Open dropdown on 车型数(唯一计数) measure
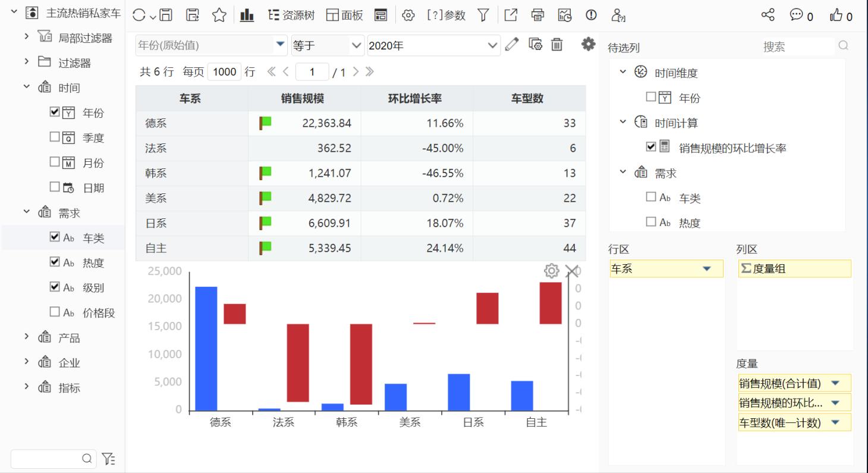 pyautogui.click(x=835, y=422)
